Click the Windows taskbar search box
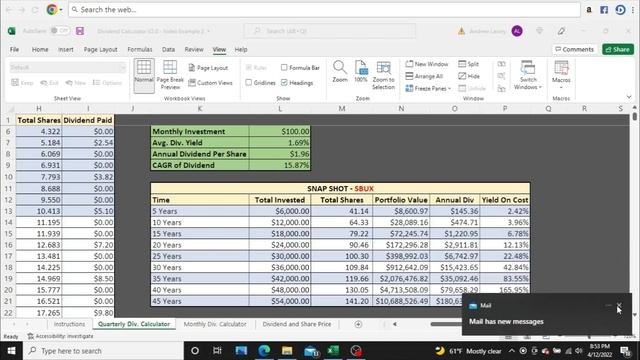This screenshot has width=640, height=360. 103,351
